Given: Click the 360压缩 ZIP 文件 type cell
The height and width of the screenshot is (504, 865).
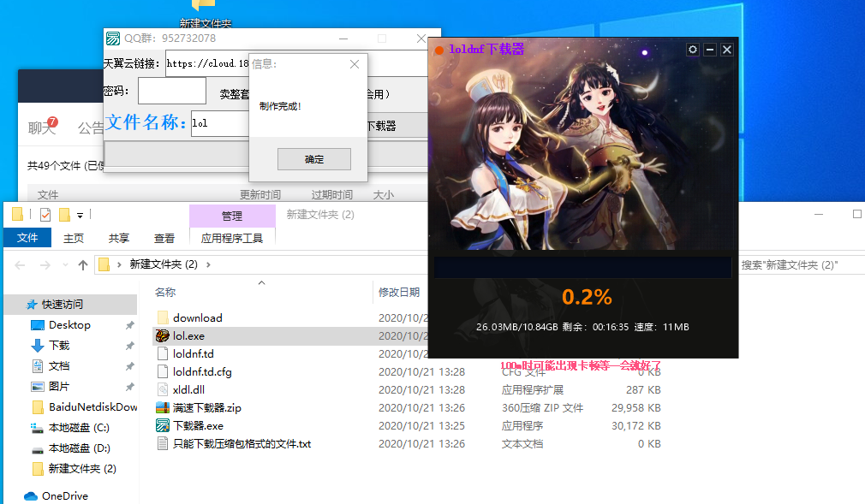Looking at the screenshot, I should click(x=542, y=408).
